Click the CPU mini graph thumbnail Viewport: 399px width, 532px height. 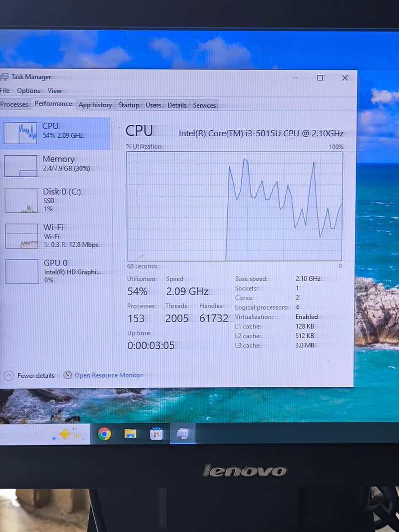click(x=20, y=133)
